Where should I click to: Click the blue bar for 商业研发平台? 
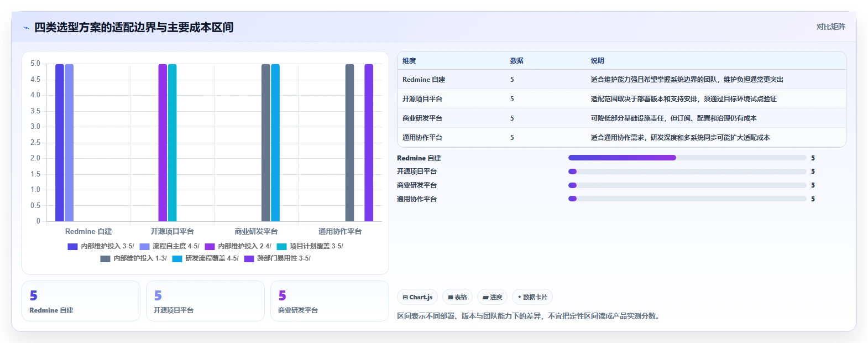click(x=275, y=143)
